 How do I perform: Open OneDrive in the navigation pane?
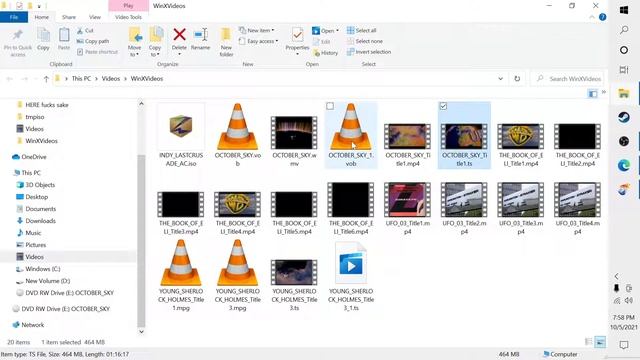[29, 157]
